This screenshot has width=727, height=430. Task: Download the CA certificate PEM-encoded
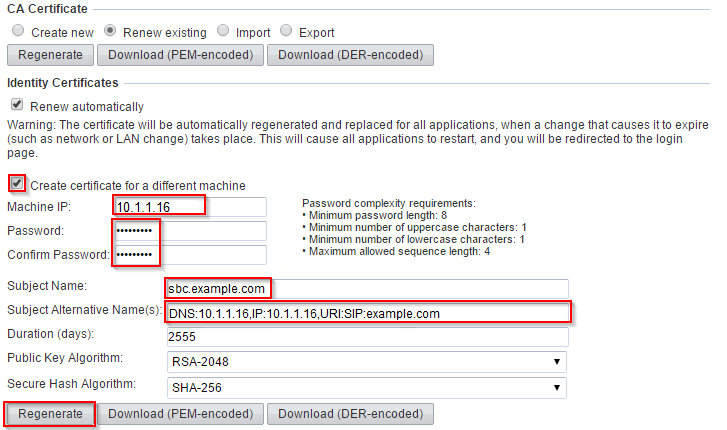180,55
